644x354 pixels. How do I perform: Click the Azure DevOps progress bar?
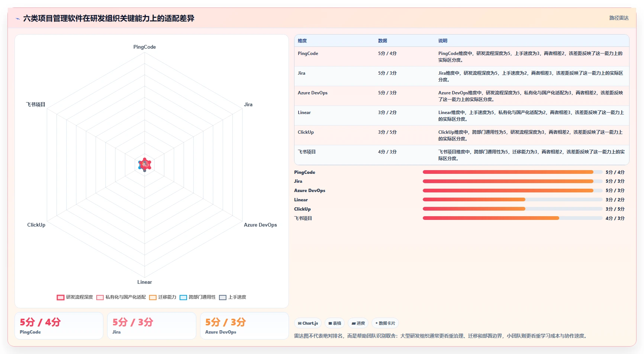(x=512, y=191)
